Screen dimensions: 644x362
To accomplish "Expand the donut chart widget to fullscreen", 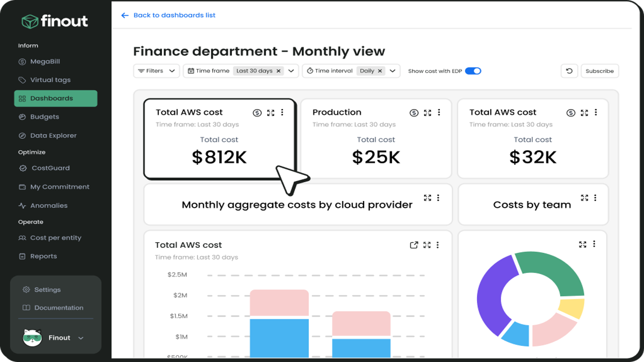I will tap(583, 244).
